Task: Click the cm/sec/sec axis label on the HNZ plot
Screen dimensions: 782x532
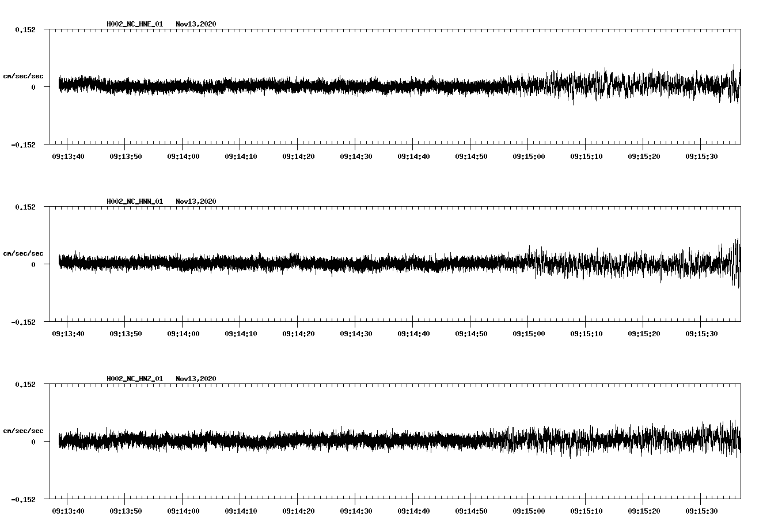Action: (x=23, y=429)
